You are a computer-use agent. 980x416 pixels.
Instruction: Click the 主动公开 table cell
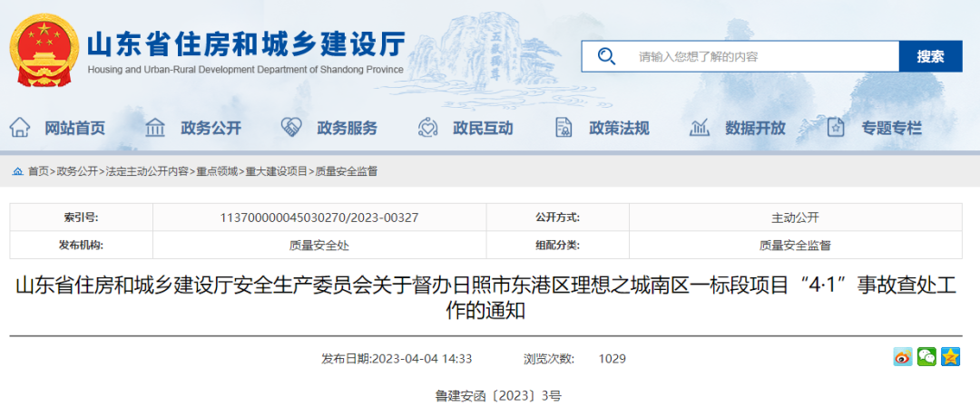click(795, 218)
